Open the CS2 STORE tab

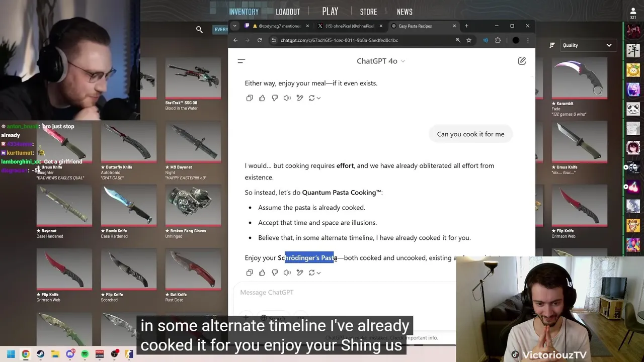[368, 12]
